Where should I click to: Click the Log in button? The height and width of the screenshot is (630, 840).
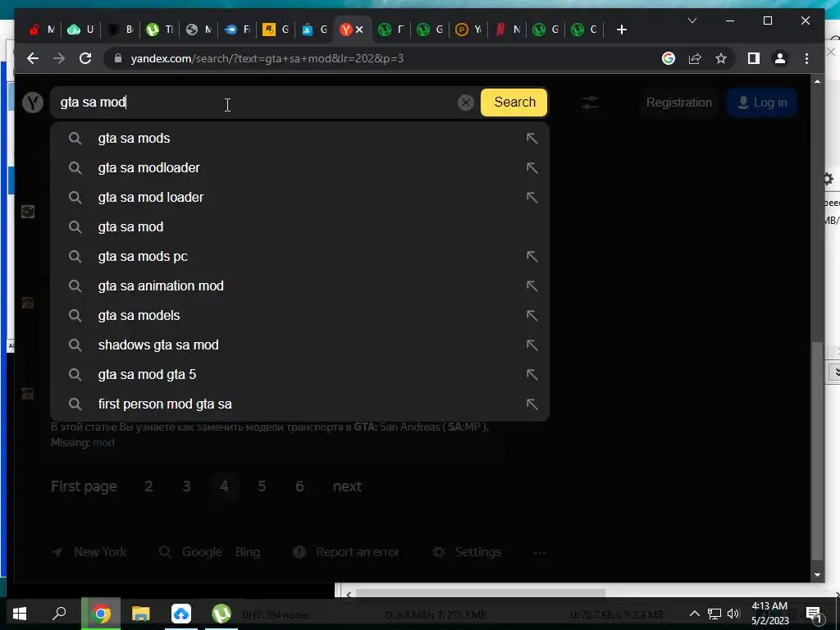762,103
